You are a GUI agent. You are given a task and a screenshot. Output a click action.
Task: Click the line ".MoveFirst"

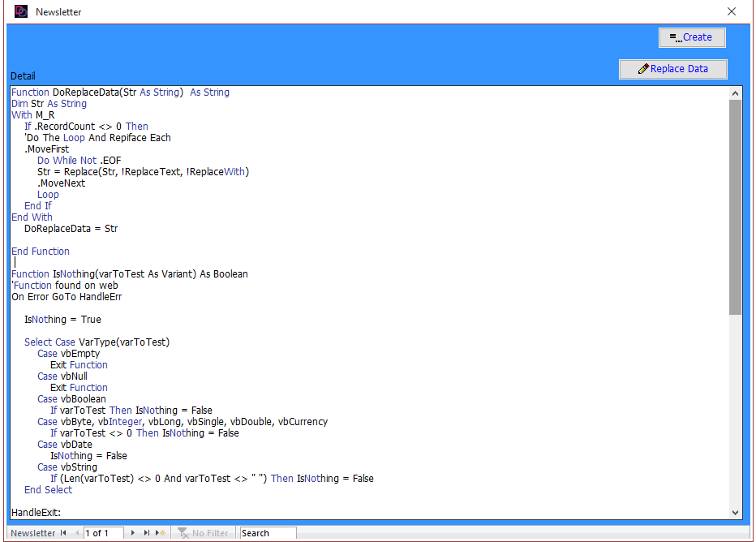[x=47, y=149]
